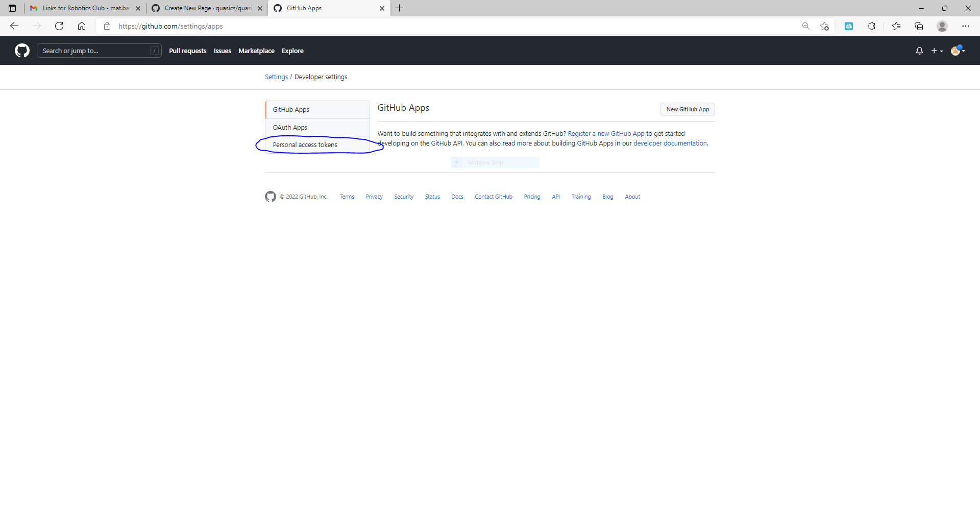Open Status footer link

(x=432, y=197)
